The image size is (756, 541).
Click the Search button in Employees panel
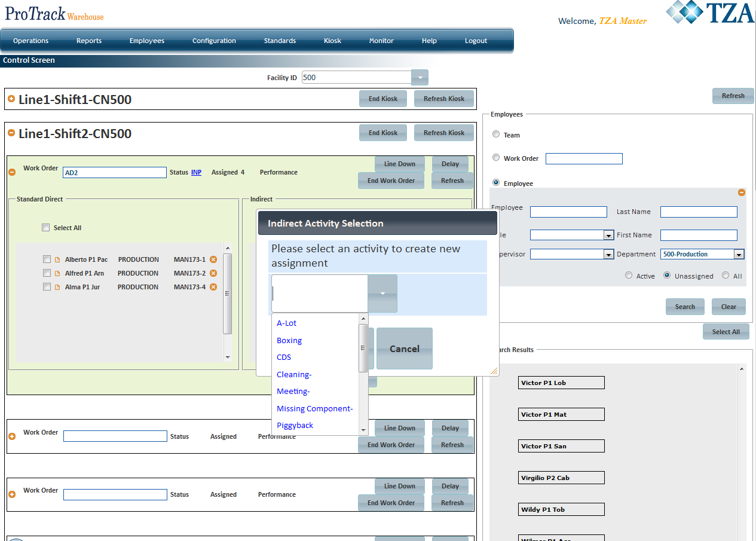pyautogui.click(x=685, y=307)
